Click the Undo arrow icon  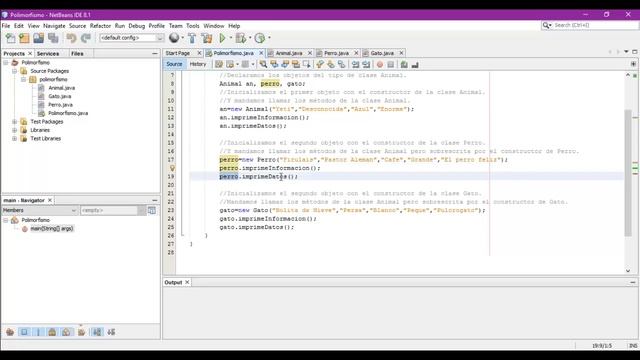71,38
